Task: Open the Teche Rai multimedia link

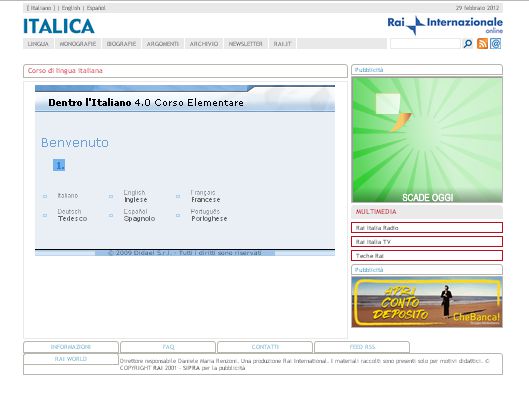Action: point(427,256)
